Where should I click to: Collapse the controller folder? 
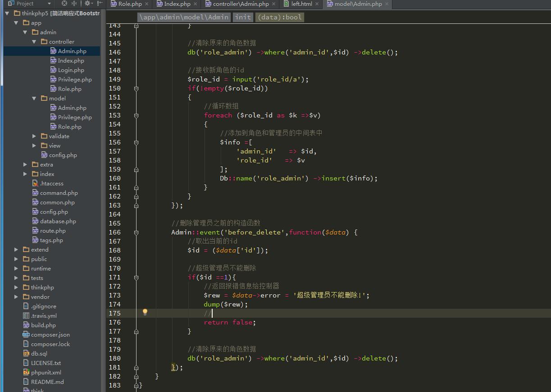point(34,41)
